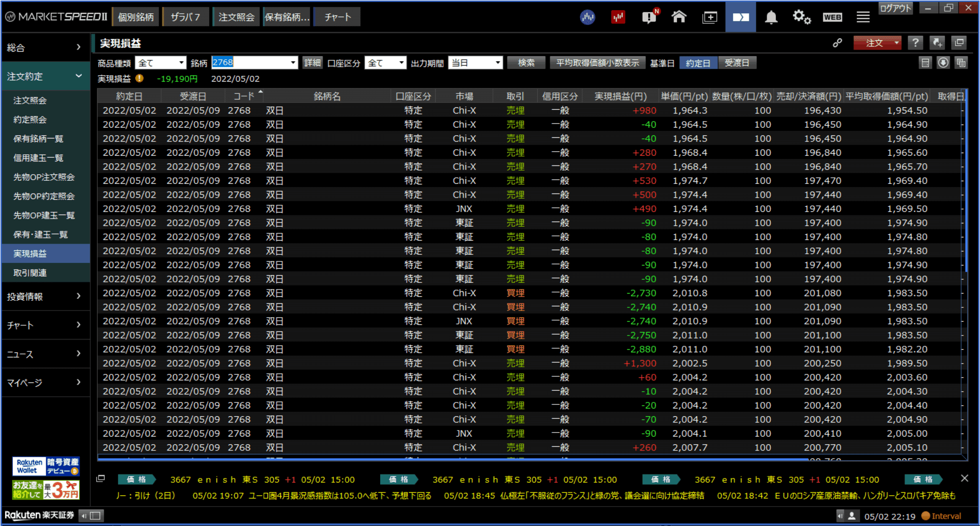Open 取引関連 in the sidebar
Screen dimensions: 980x526
45,273
